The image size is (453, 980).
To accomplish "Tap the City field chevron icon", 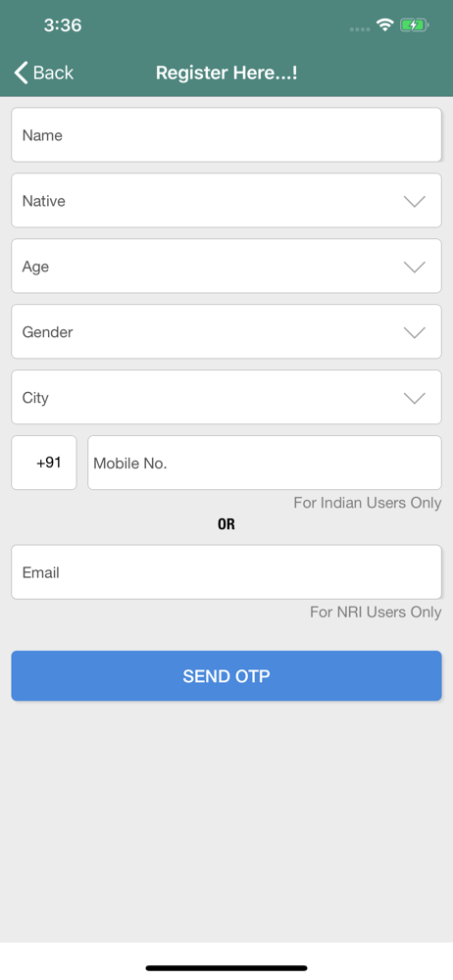I will click(x=414, y=398).
